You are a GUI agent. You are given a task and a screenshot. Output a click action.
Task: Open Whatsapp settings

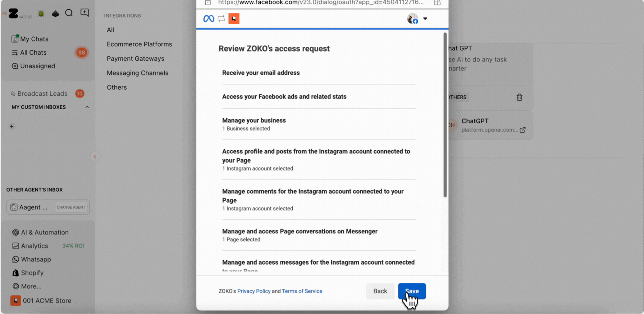click(x=36, y=259)
